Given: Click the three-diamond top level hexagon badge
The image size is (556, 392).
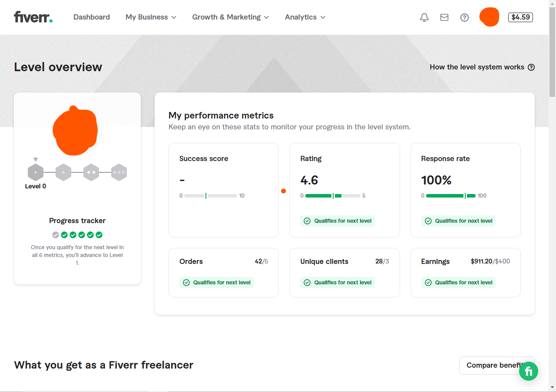Looking at the screenshot, I should pos(119,172).
